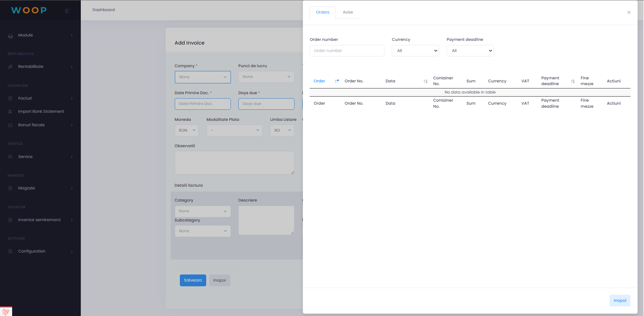Select the Configuration icon in sidebar
Viewport: 644px width, 316px height.
tap(10, 251)
